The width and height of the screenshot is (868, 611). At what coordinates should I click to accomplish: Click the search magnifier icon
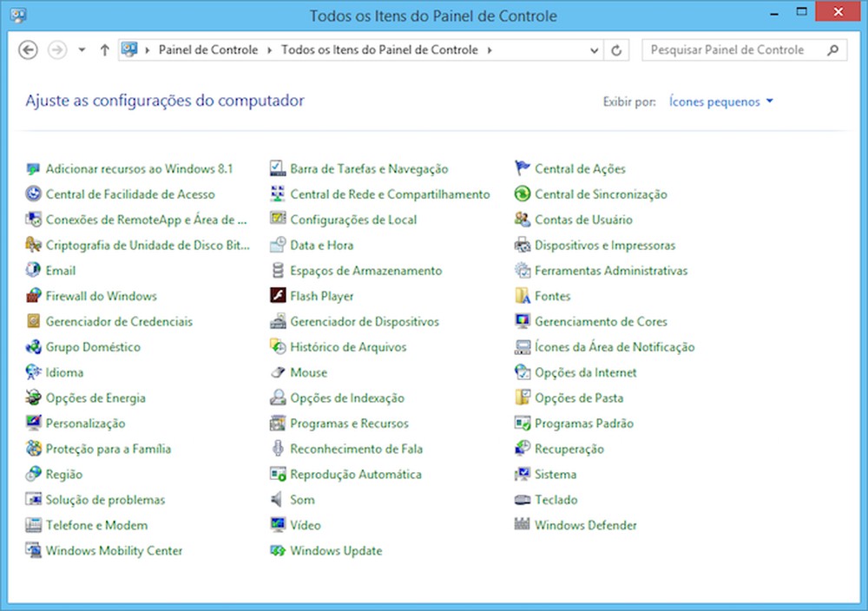pyautogui.click(x=832, y=50)
